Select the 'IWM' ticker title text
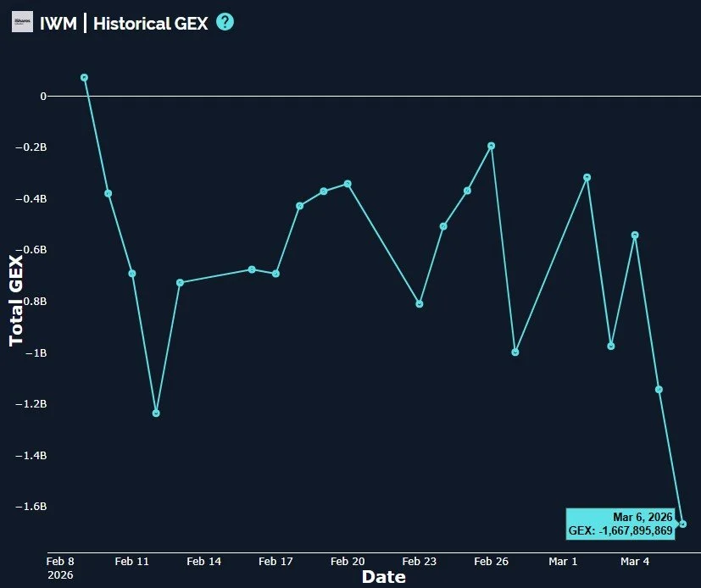 (58, 23)
